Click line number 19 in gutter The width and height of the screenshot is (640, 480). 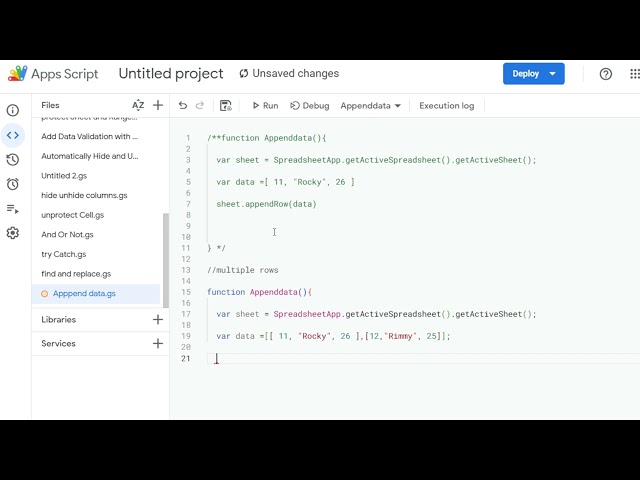click(x=186, y=336)
